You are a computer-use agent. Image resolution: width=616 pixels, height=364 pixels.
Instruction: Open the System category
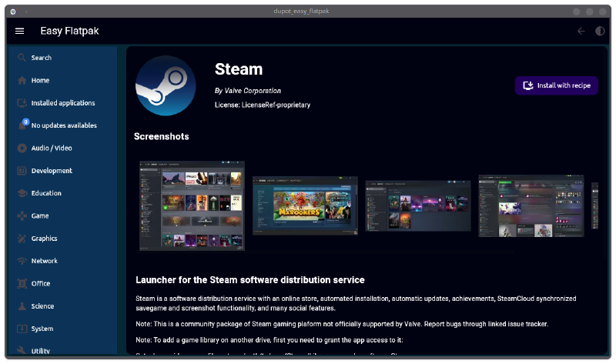coord(42,329)
